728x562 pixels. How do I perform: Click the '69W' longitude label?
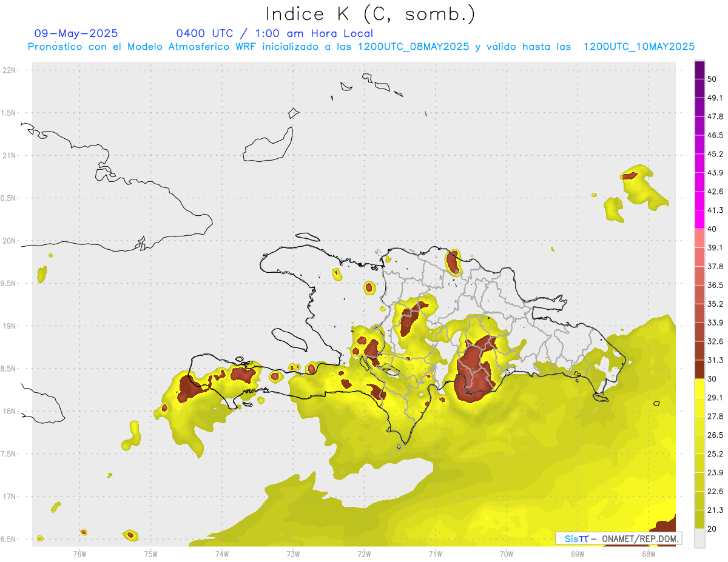pyautogui.click(x=578, y=554)
